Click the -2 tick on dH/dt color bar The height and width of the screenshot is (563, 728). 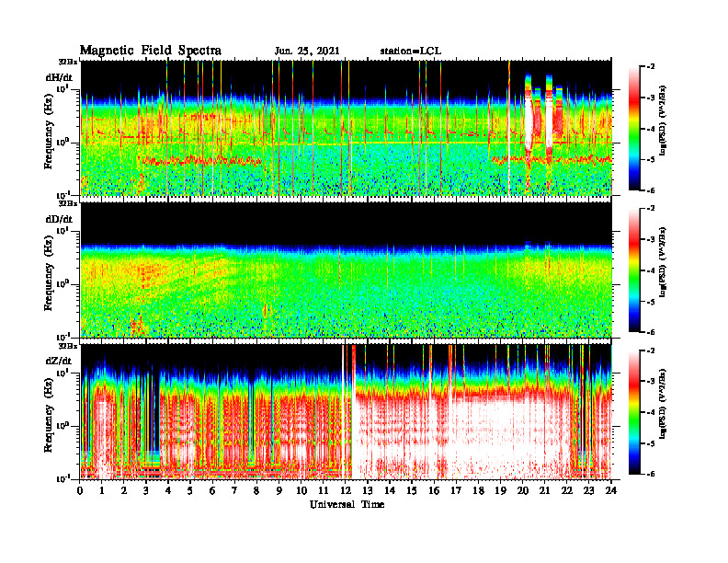coord(651,67)
